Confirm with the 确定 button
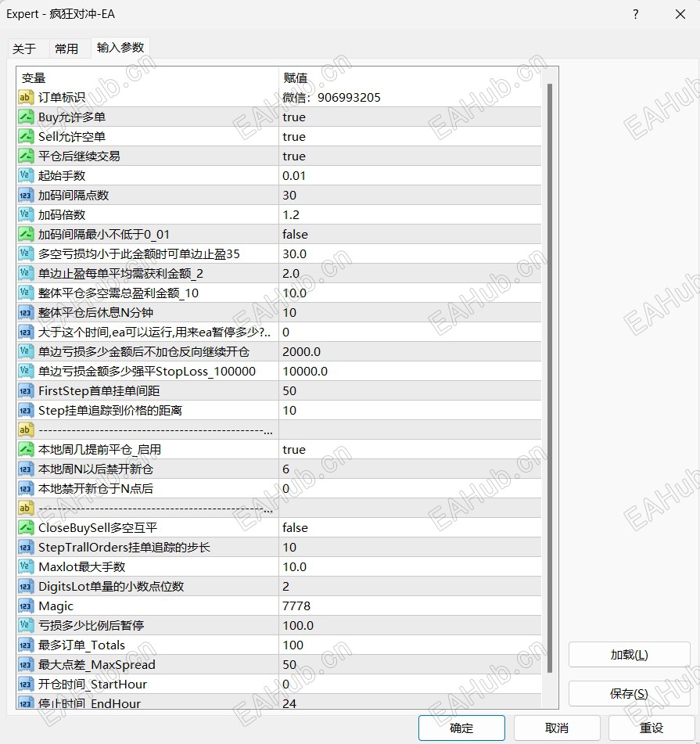Screen dimensions: 700x744 coord(461,728)
